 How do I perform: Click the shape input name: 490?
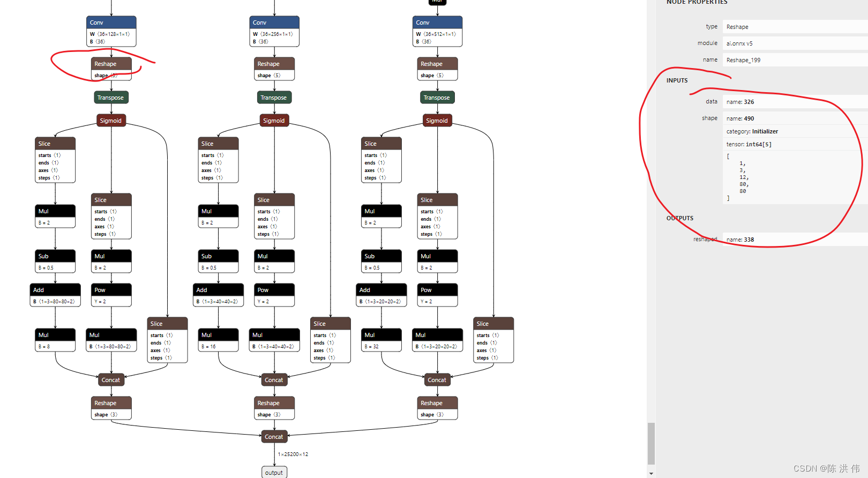(795, 118)
